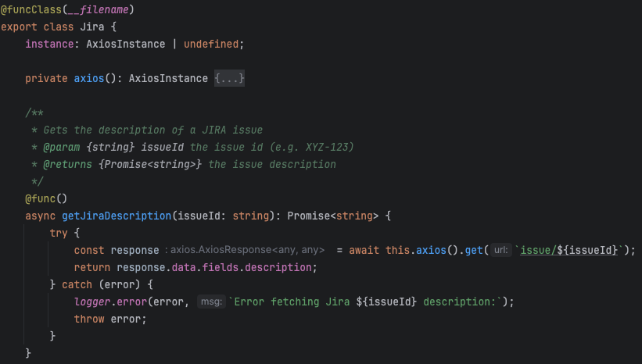Expand the folded axios method body {...}
Image resolution: width=642 pixels, height=364 pixels.
[x=229, y=78]
